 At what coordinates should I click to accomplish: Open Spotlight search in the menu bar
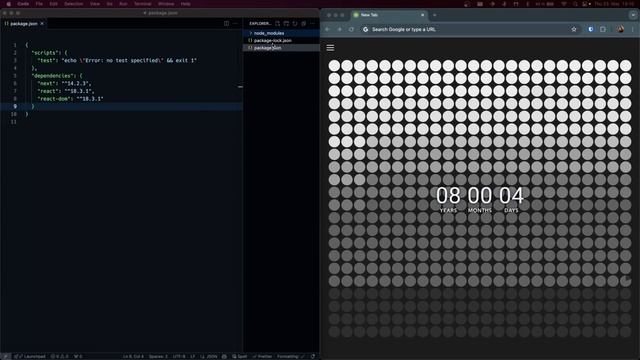(x=575, y=4)
